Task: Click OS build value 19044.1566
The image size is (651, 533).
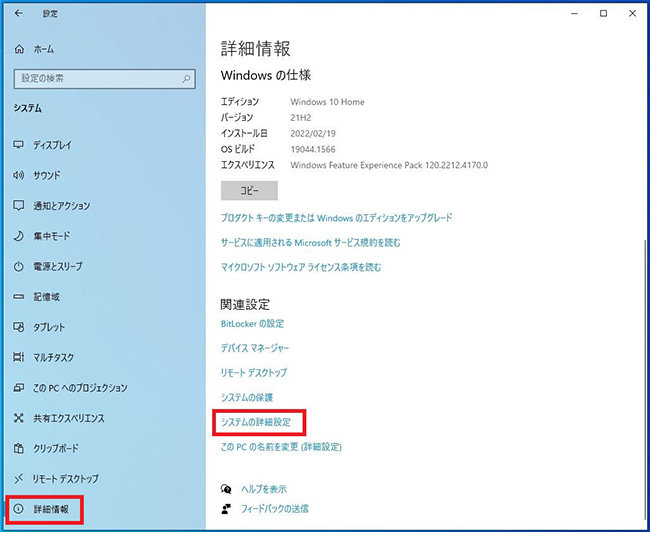Action: (313, 149)
